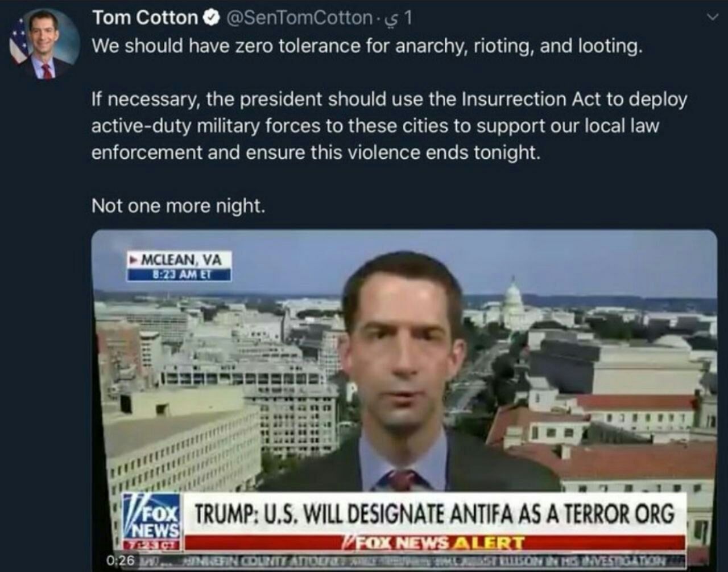Visit the @SenTomCotton handle link
Image resolution: width=728 pixels, height=572 pixels.
pos(299,18)
